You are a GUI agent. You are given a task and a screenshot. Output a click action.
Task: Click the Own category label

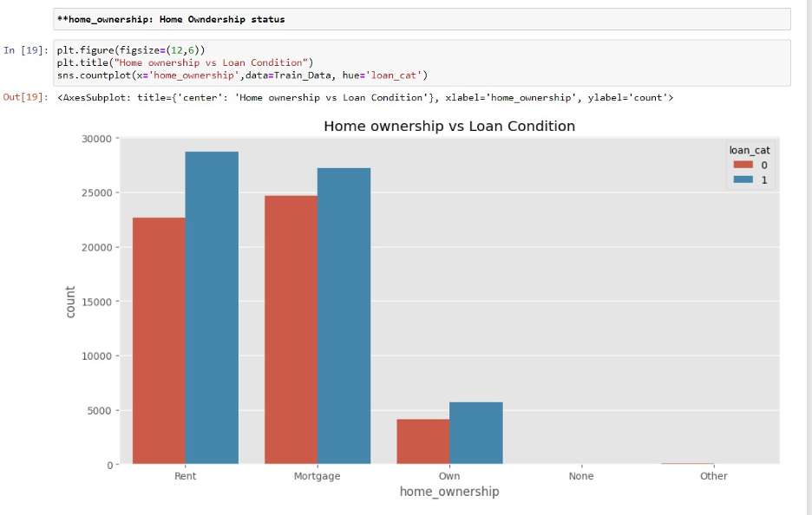[449, 475]
